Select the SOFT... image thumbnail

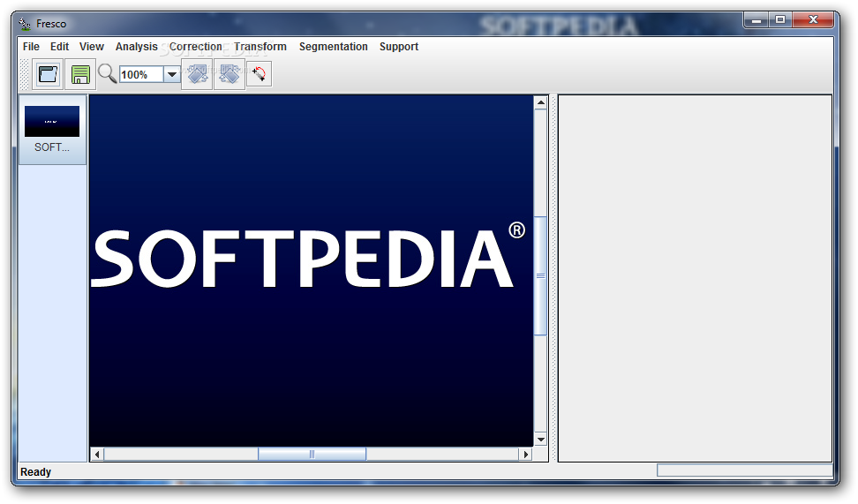pos(52,130)
